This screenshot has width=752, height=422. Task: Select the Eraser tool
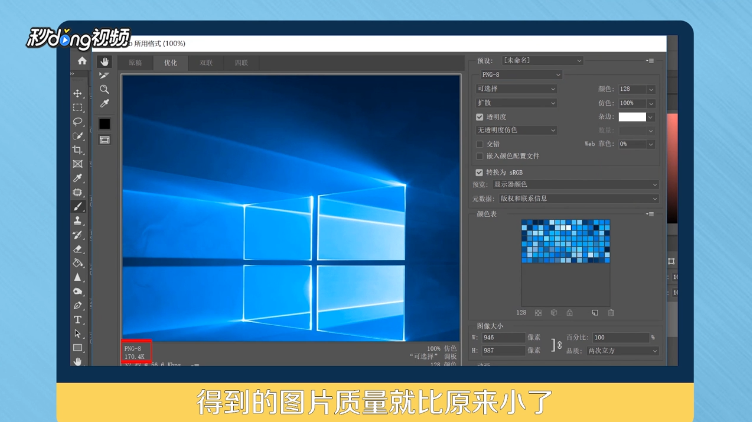tap(77, 249)
